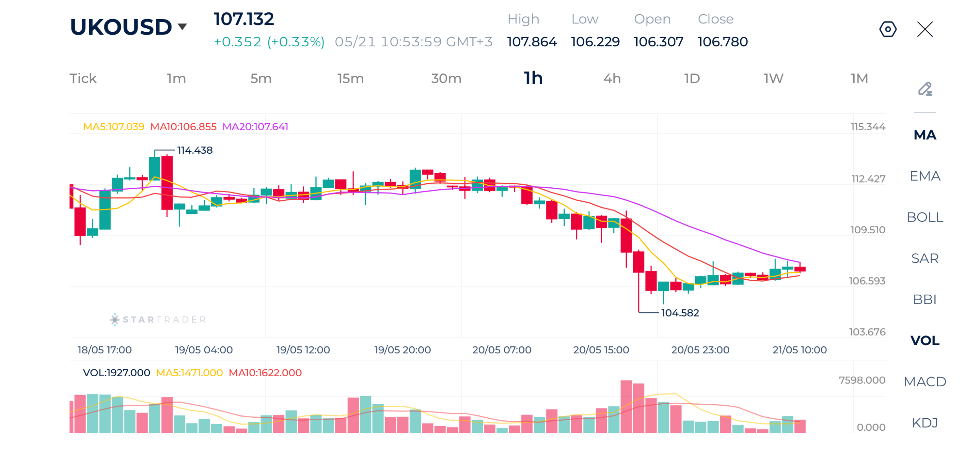Select the 1D timeframe
Viewport: 980px width, 451px height.
(692, 78)
